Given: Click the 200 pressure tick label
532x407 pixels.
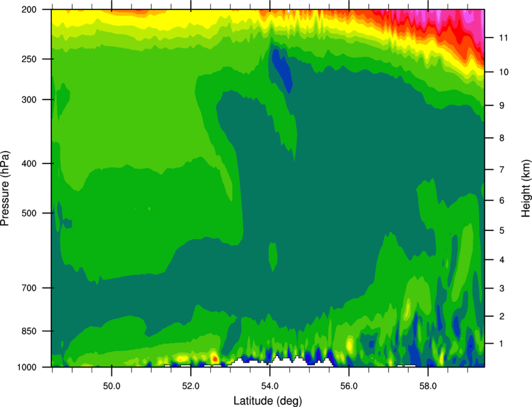Looking at the screenshot, I should coord(29,9).
